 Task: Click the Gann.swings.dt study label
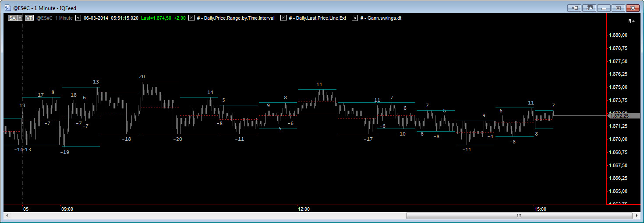[x=381, y=18]
